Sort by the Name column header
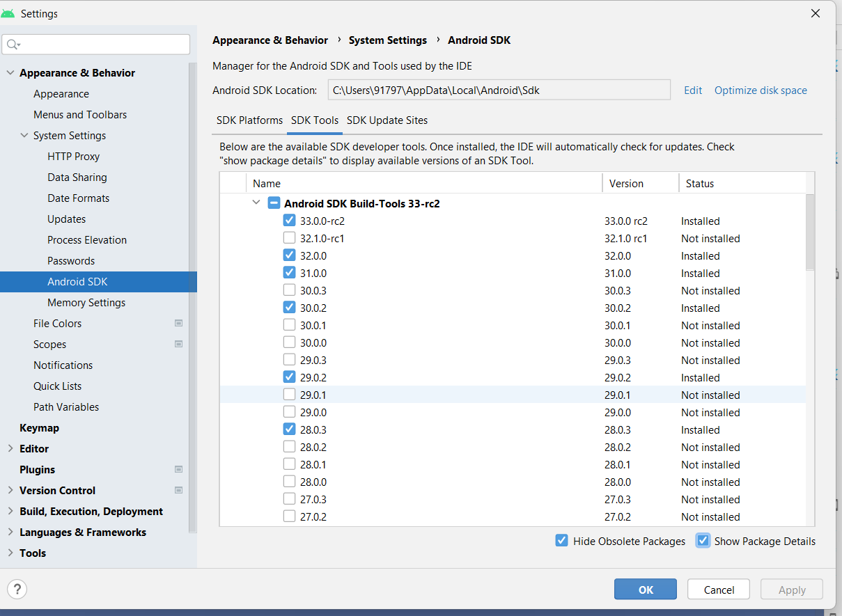Viewport: 842px width, 616px height. 424,183
